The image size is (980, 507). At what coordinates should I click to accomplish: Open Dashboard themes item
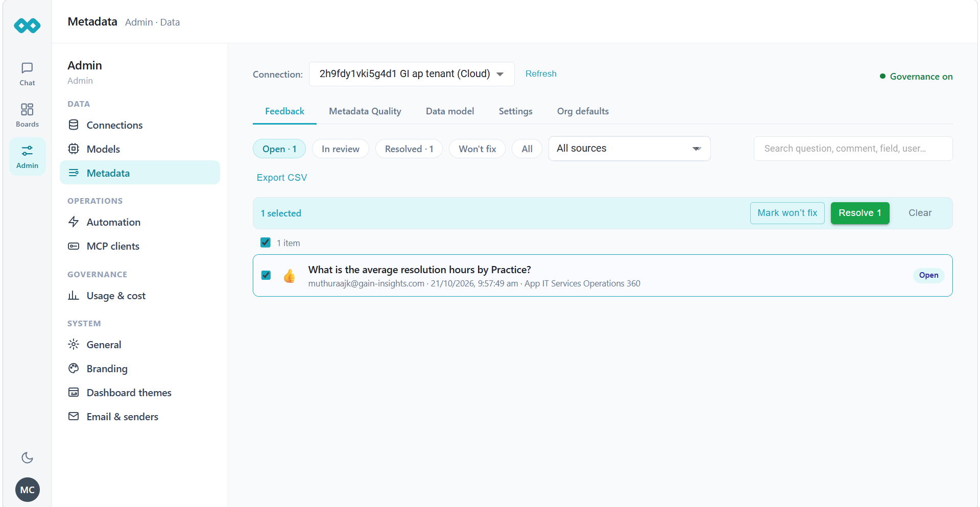pos(139,393)
